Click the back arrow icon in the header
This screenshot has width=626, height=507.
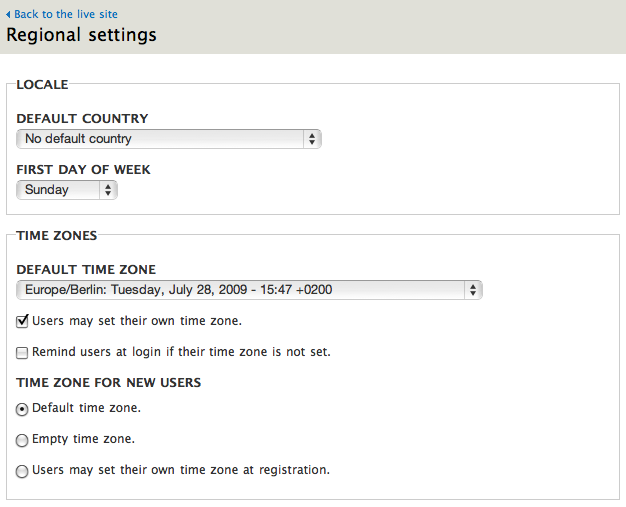tap(8, 15)
